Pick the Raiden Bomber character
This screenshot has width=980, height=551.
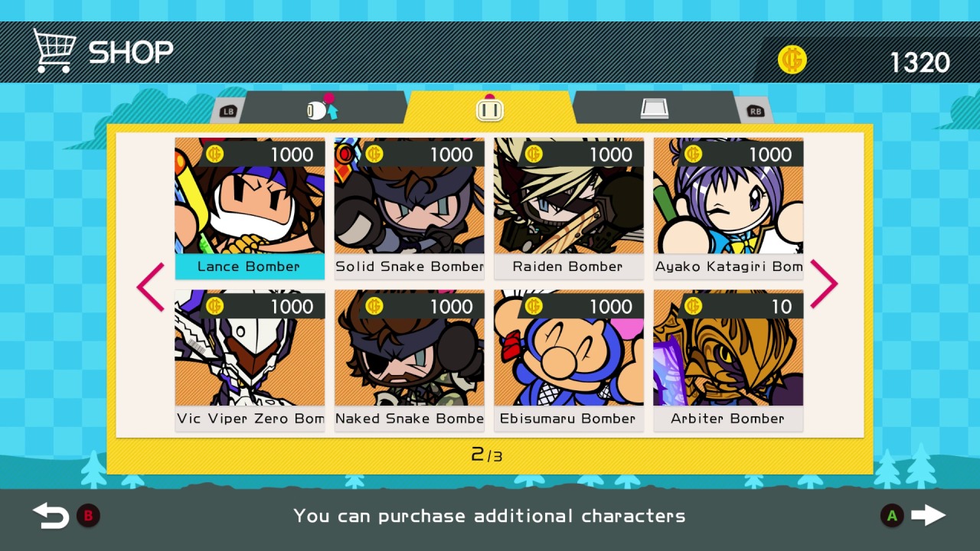tap(569, 208)
